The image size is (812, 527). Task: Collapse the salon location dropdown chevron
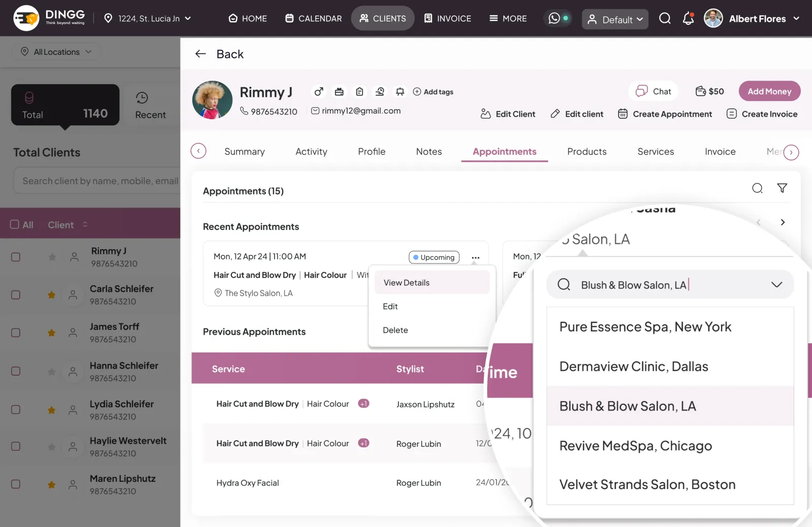[x=776, y=284]
